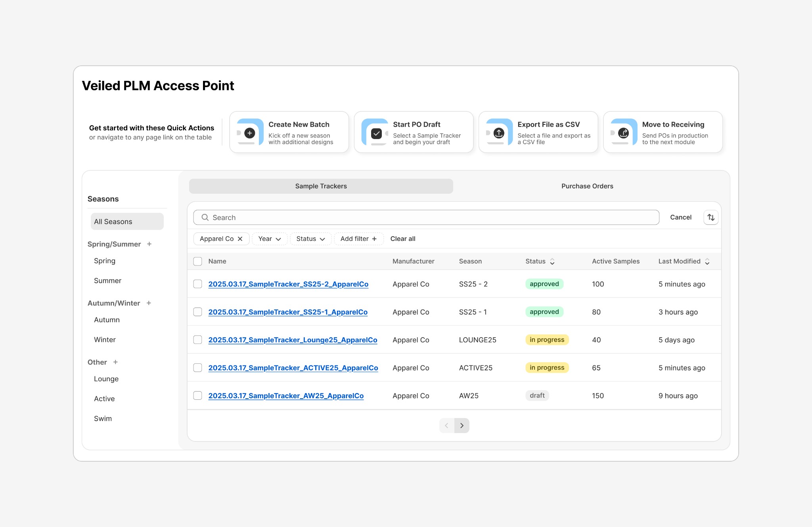
Task: Click the Export File as CSV upload icon
Action: (499, 133)
